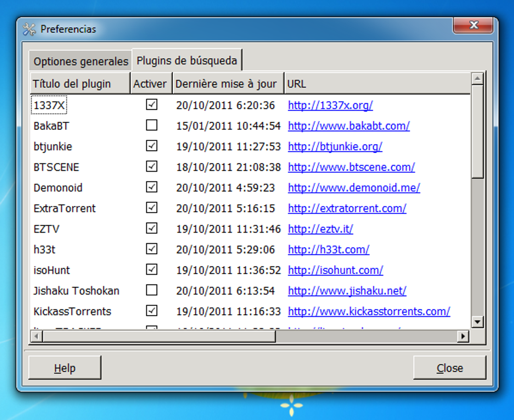Sort by Título del plugin column header
Image resolution: width=514 pixels, height=420 pixels.
click(x=80, y=84)
